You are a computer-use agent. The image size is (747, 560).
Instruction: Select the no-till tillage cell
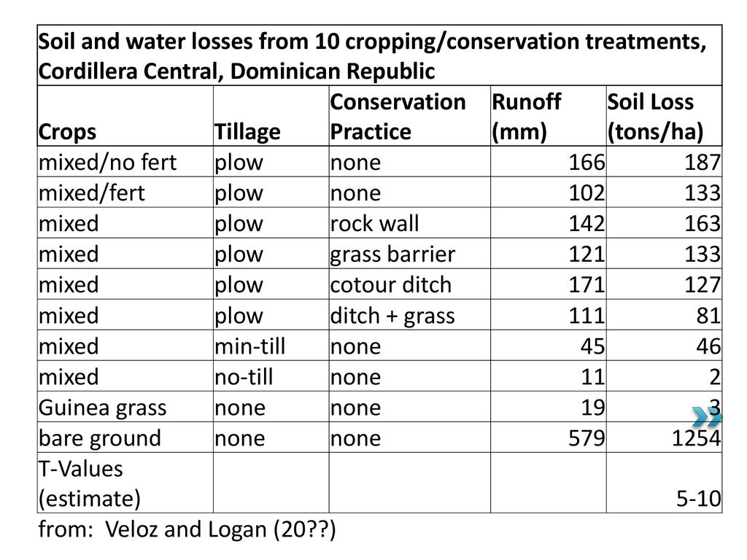(244, 376)
